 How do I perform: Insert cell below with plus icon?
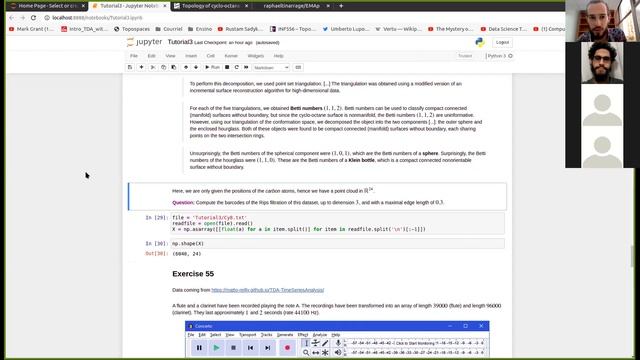click(141, 67)
